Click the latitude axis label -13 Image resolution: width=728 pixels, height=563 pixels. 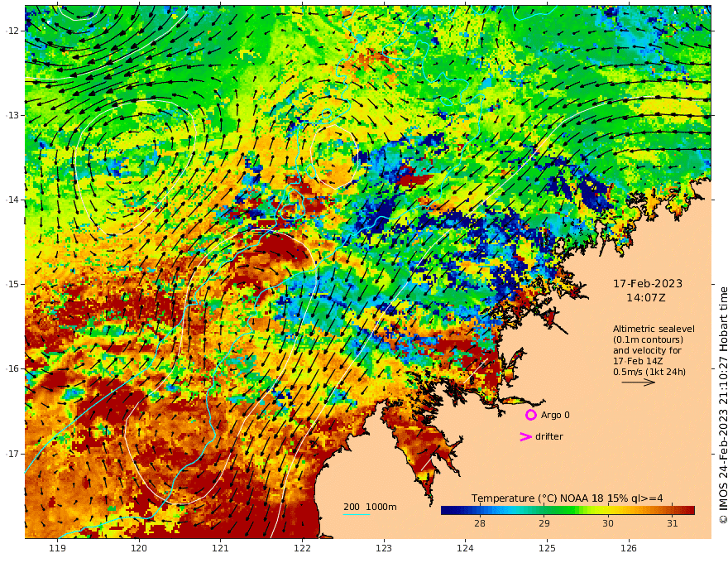pyautogui.click(x=12, y=115)
